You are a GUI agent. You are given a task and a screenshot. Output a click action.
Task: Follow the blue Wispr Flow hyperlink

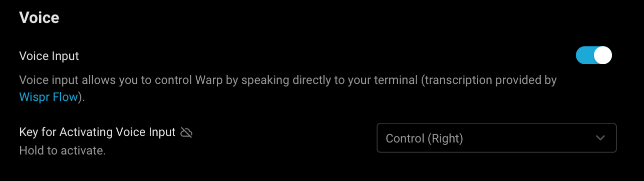49,97
